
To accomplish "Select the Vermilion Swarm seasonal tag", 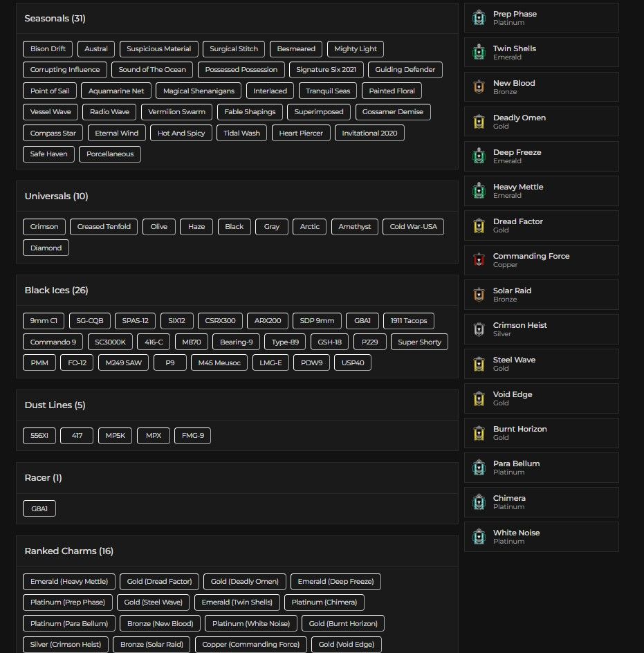I will (x=176, y=112).
